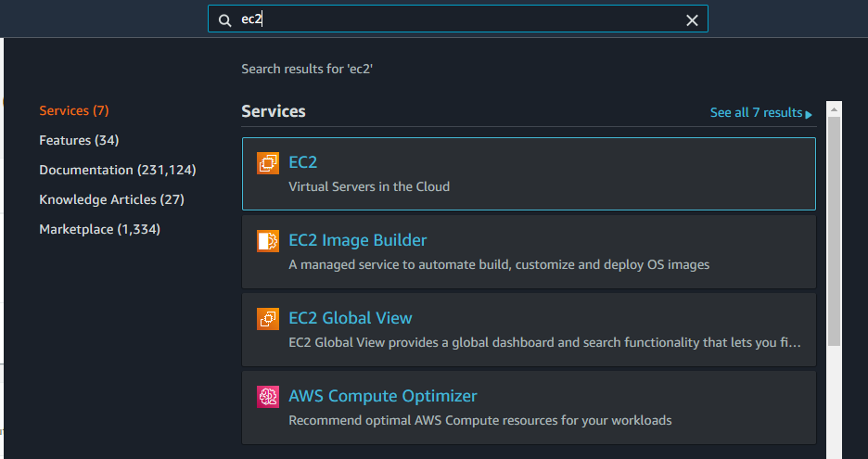Open AWS Compute Optimizer service
The width and height of the screenshot is (868, 459).
[x=382, y=396]
